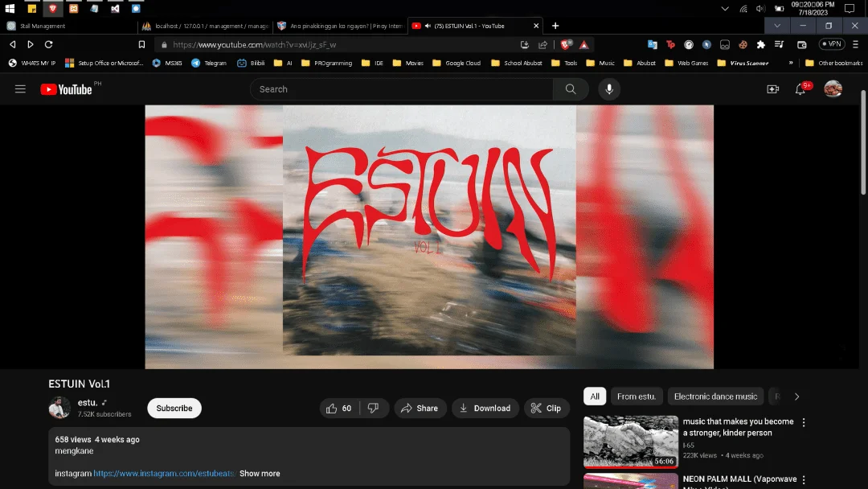Open the Instagram estubeats link
868x489 pixels.
[165, 474]
